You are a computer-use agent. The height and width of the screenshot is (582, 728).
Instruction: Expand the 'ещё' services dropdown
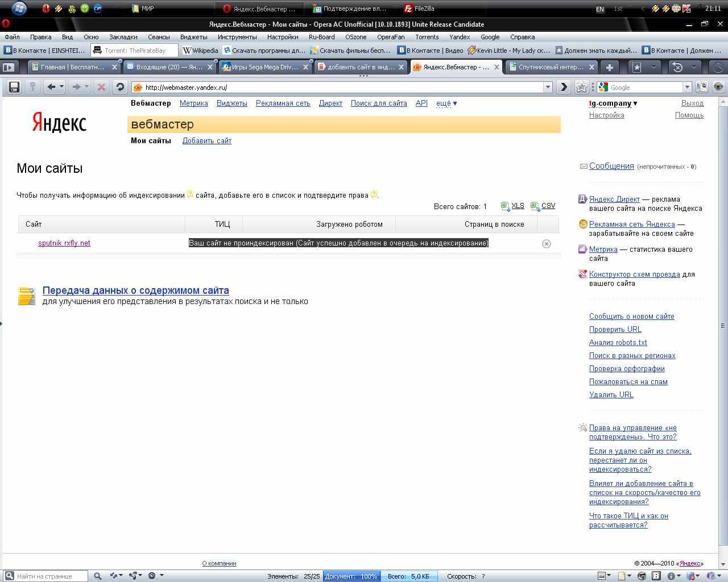point(446,103)
